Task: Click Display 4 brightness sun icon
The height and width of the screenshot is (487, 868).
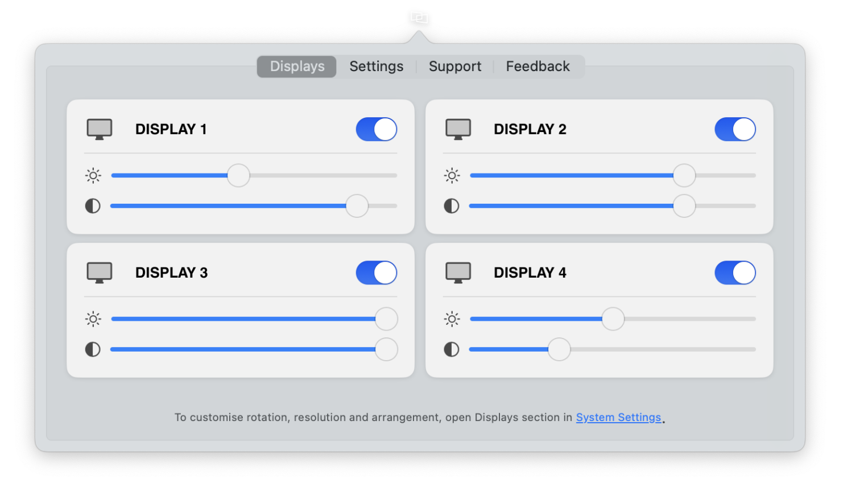Action: tap(452, 319)
